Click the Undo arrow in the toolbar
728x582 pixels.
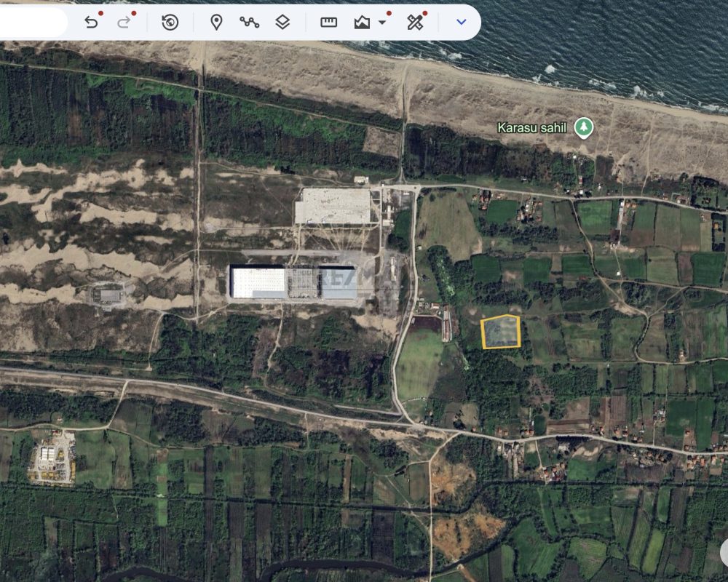pos(92,22)
